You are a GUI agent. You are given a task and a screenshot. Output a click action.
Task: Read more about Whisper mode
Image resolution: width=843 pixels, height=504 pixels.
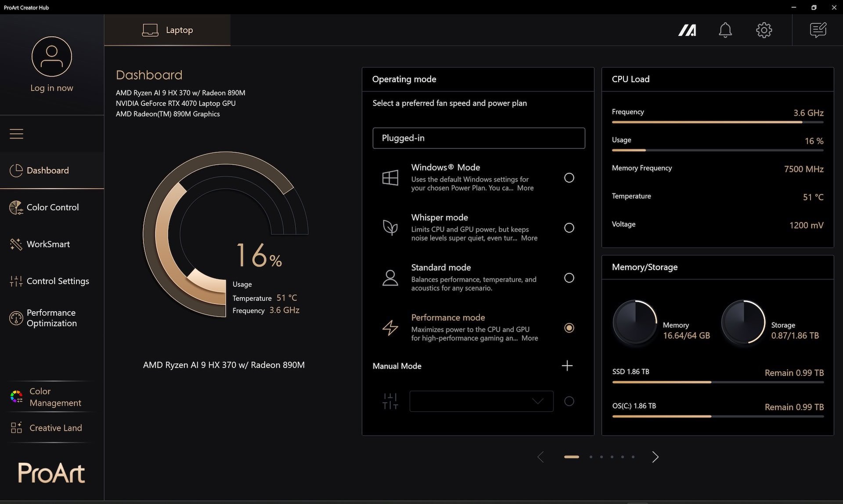tap(528, 238)
